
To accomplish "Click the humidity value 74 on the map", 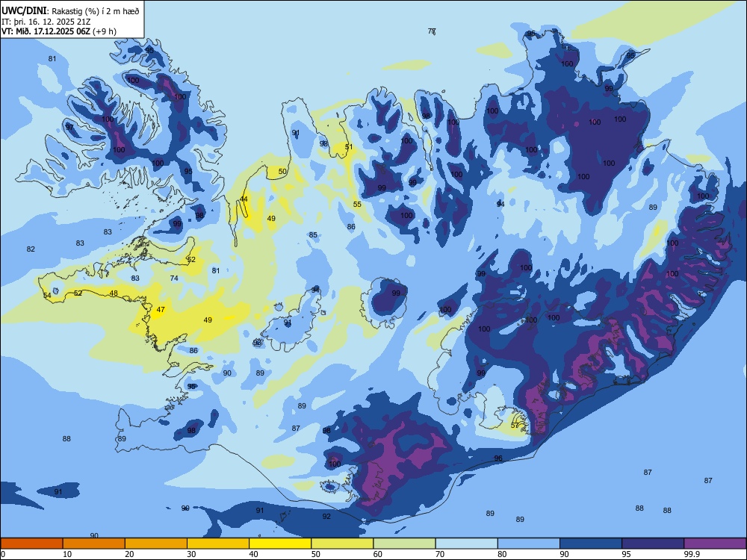I will 174,278.
